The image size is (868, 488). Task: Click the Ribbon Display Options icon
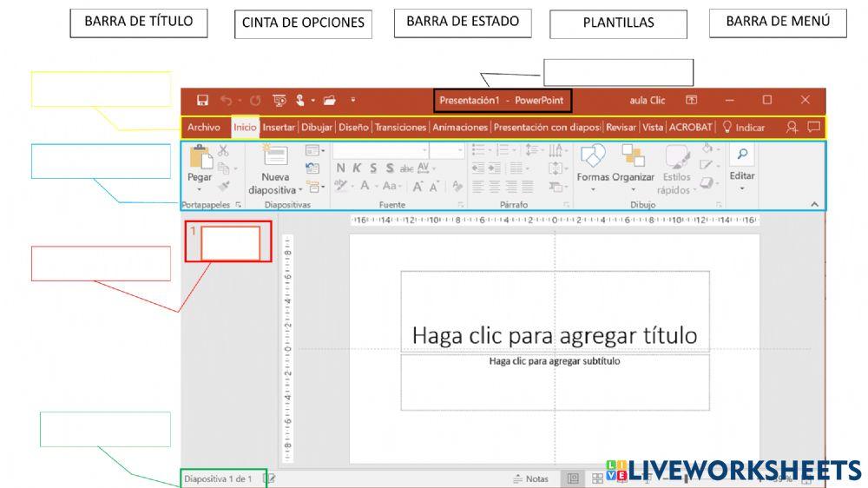pos(692,100)
